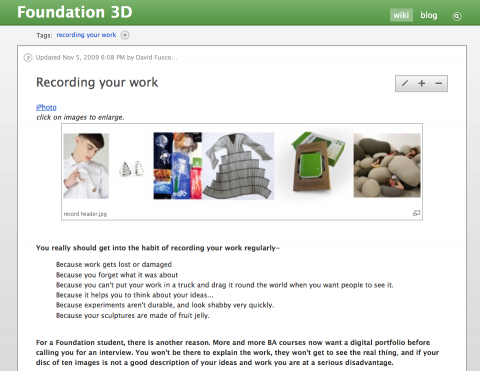Delete page using the minus icon

439,83
